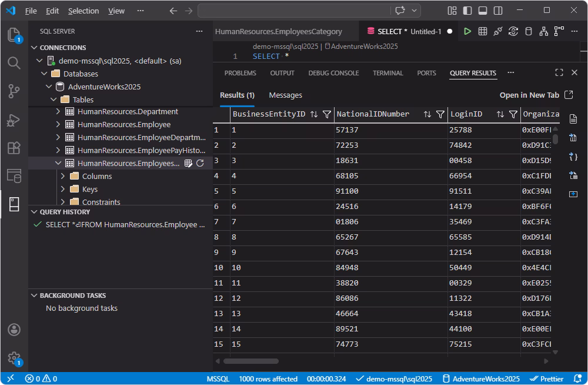The image size is (588, 385).
Task: Toggle sort on BusinessEntityID column
Action: (314, 114)
